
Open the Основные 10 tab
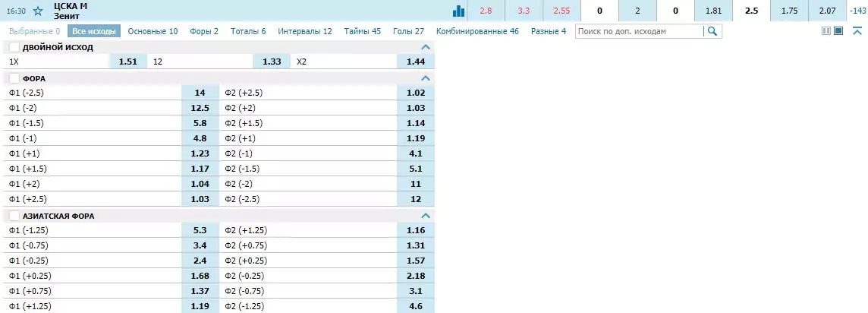tap(153, 31)
